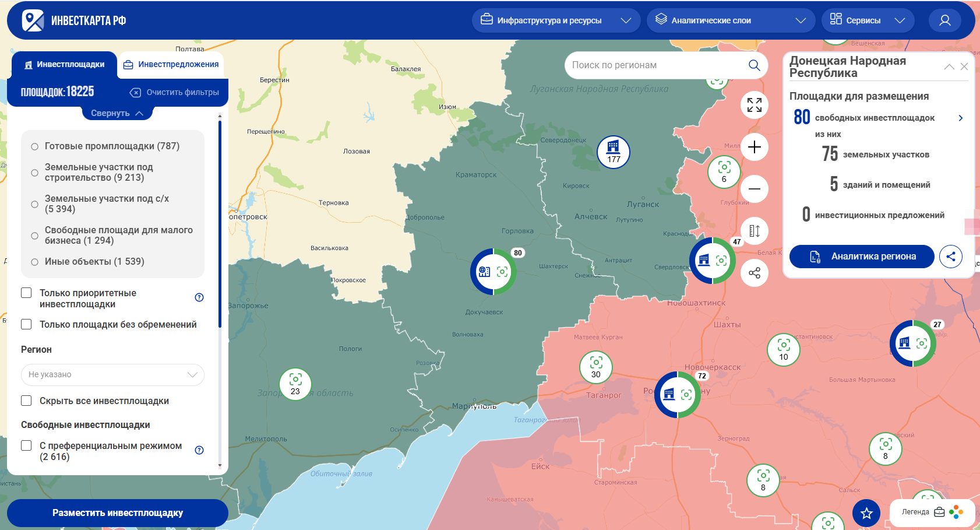Click the scrollbar down arrow in filters
980x530 pixels.
(x=220, y=465)
